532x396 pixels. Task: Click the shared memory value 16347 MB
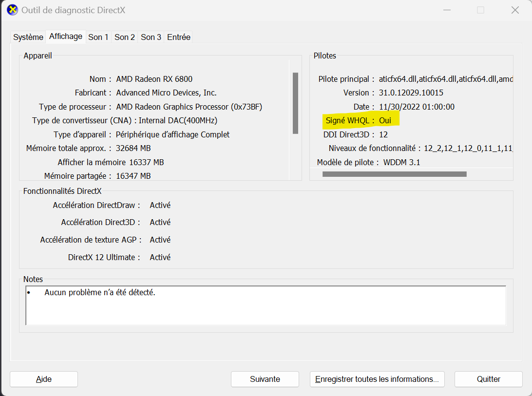[x=133, y=176]
